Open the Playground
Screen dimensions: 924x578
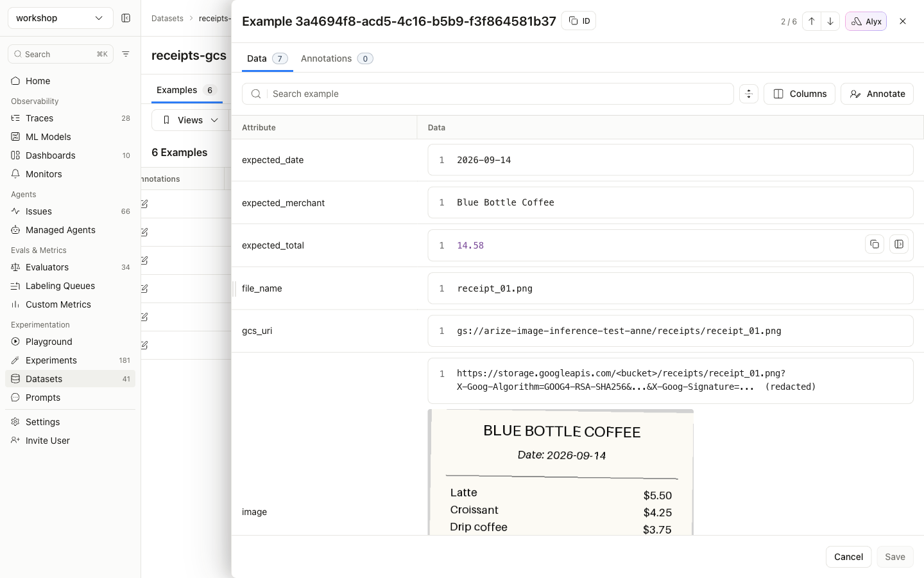point(71,342)
